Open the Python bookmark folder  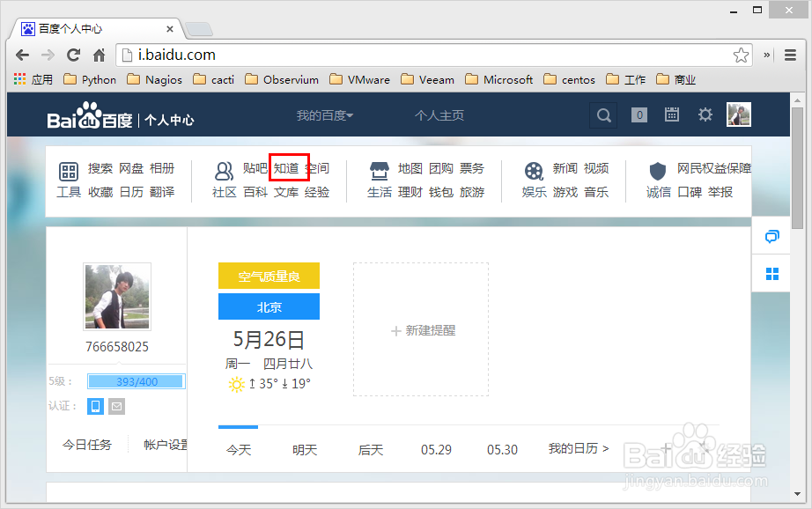90,79
